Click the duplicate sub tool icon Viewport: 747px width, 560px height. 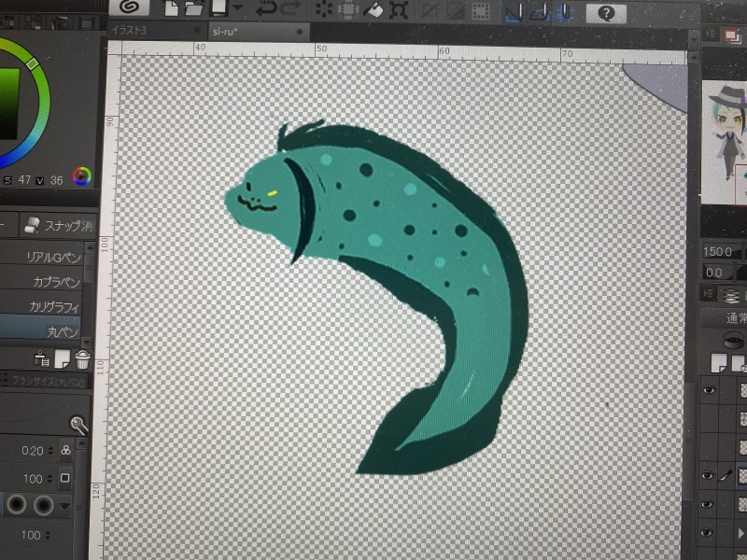(42, 358)
